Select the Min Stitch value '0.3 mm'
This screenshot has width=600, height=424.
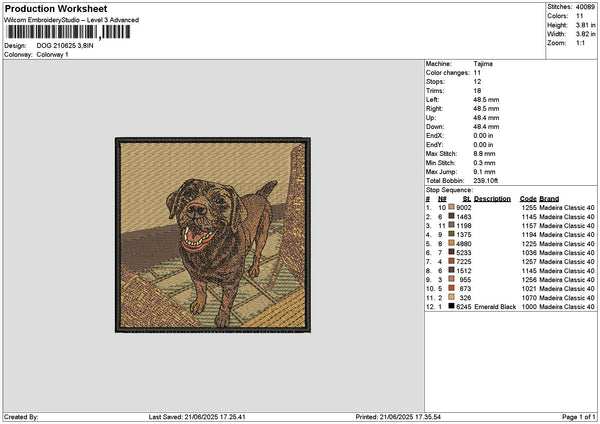pos(484,163)
